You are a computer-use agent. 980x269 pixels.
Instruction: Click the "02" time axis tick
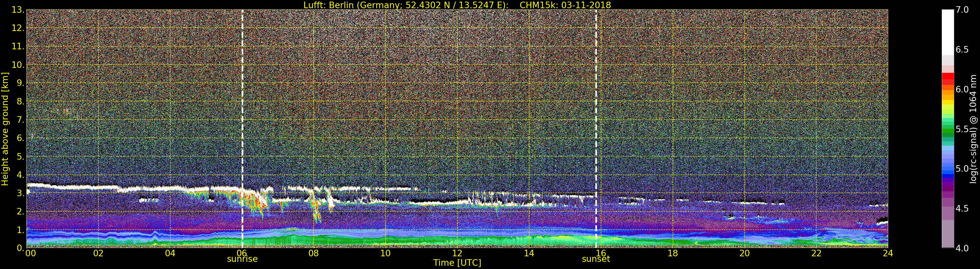tap(98, 253)
